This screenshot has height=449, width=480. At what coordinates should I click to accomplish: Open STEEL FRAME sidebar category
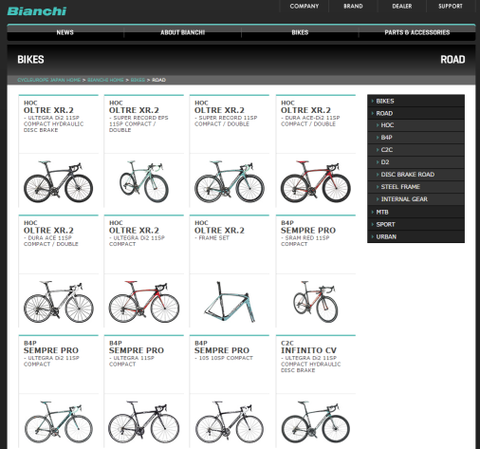click(416, 187)
